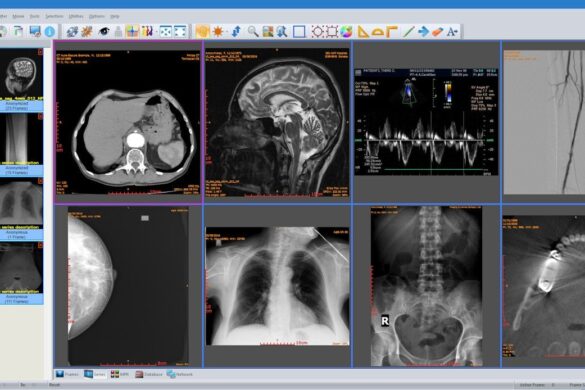
Task: Select the hand pan tool
Action: (x=202, y=32)
